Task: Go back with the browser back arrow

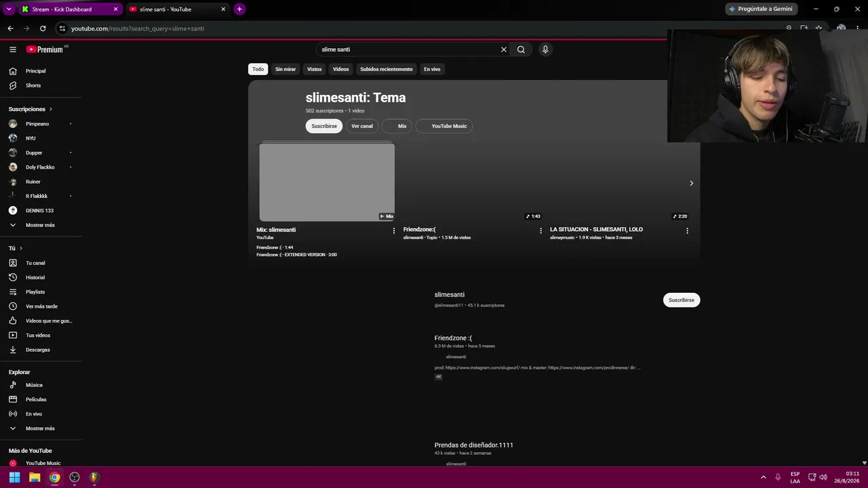Action: point(10,28)
